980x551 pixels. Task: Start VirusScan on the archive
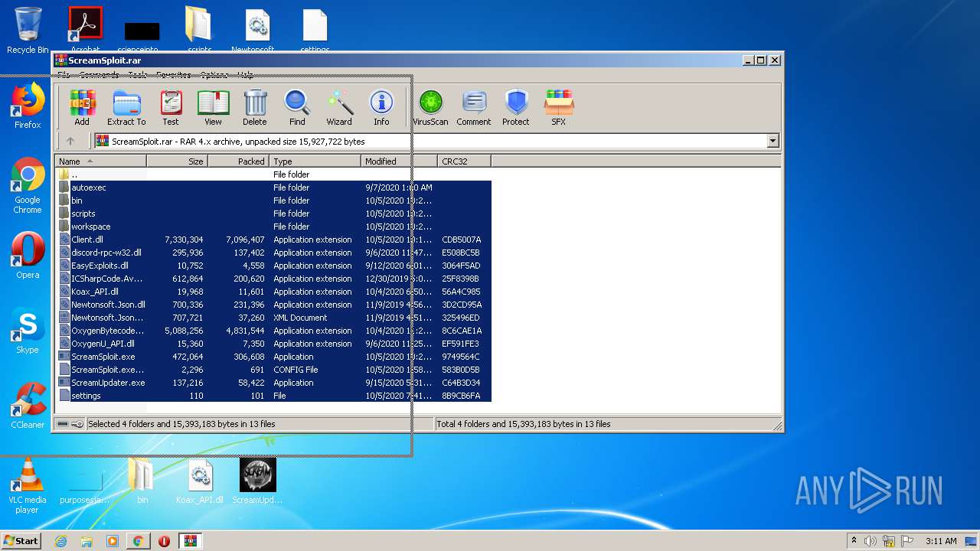tap(430, 107)
